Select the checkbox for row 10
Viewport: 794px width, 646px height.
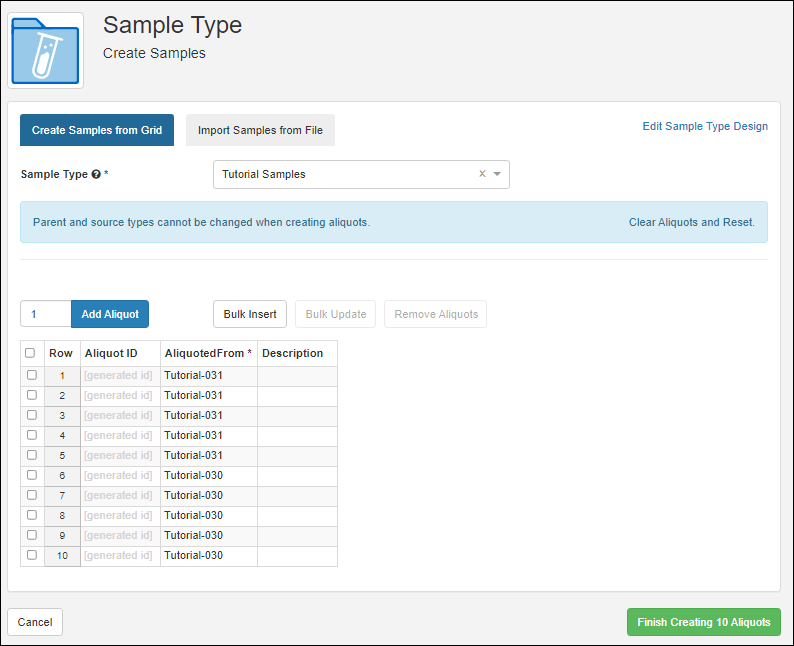pos(32,555)
